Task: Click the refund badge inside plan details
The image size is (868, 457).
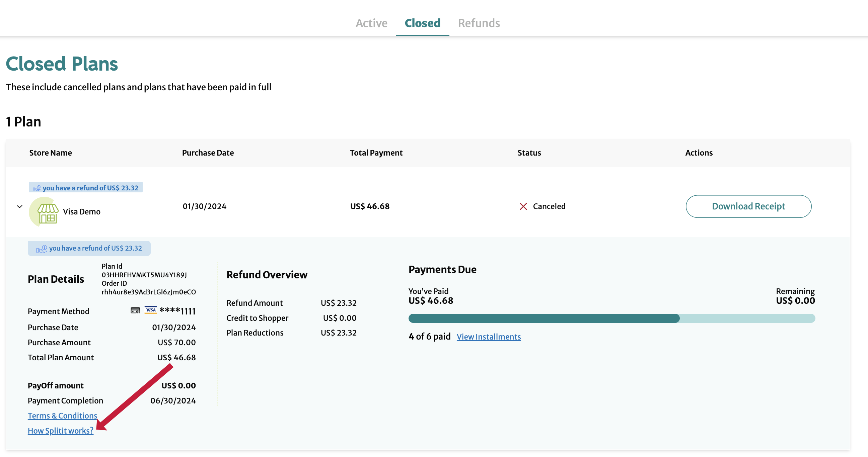Action: (x=89, y=248)
